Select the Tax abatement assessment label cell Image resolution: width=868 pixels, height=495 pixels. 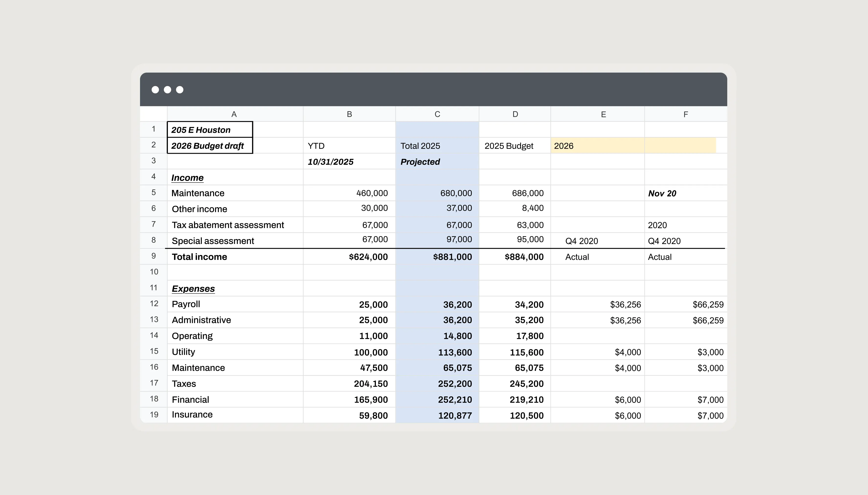click(228, 225)
